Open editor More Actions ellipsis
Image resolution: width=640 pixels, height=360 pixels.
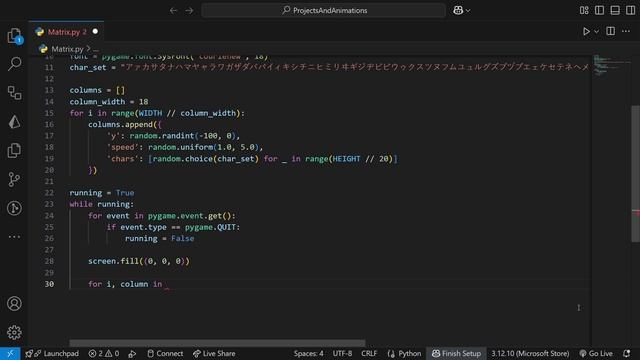click(x=626, y=31)
